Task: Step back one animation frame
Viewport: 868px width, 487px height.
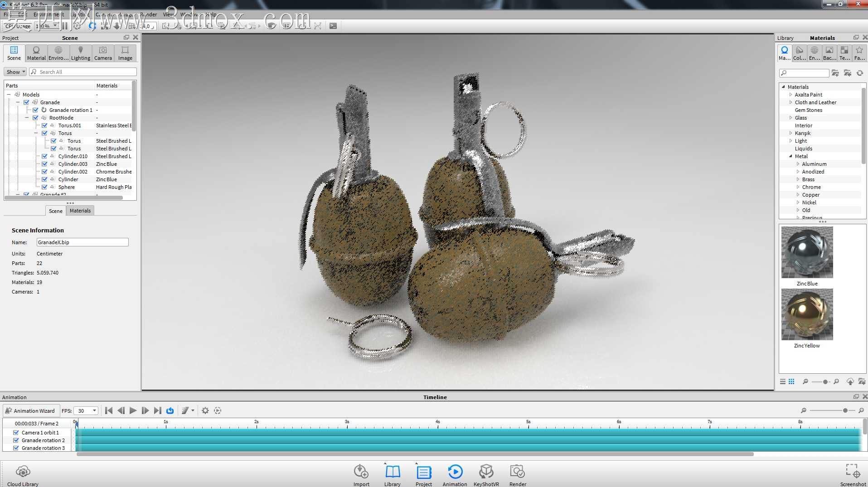Action: pos(121,410)
